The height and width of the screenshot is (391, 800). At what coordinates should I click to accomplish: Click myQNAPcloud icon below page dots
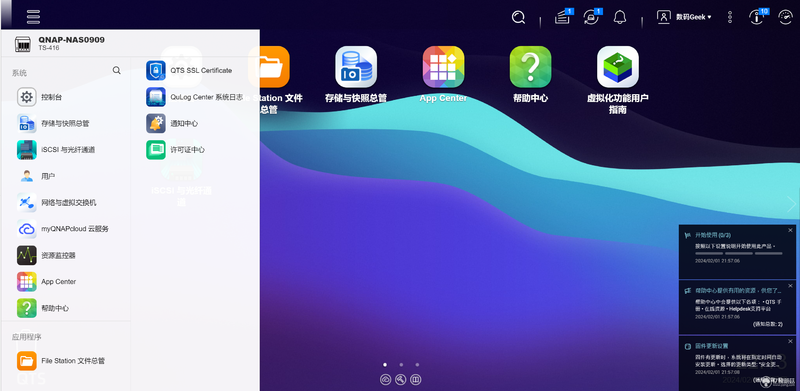point(386,380)
